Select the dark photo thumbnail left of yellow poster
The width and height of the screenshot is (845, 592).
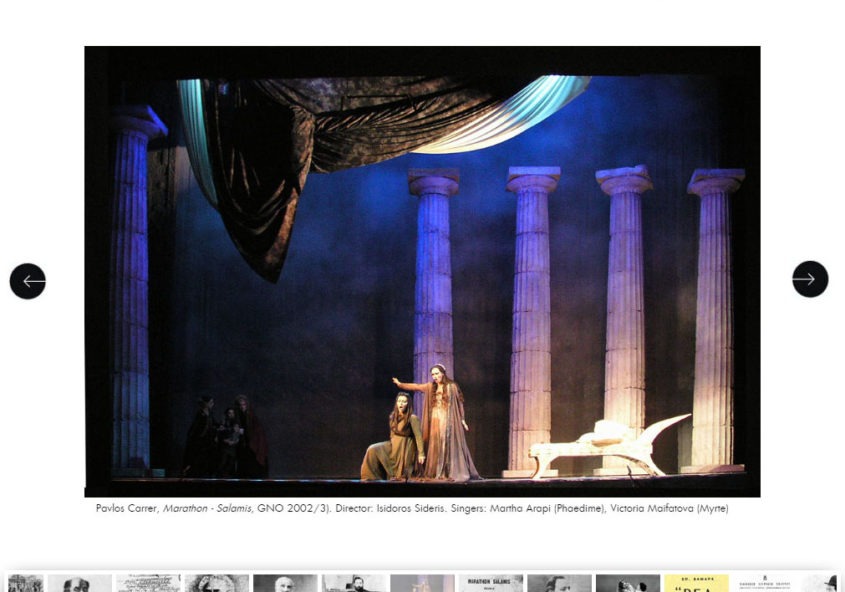pos(627,583)
